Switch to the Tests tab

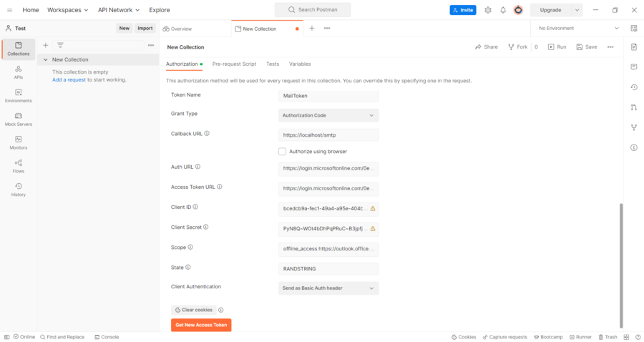[273, 64]
